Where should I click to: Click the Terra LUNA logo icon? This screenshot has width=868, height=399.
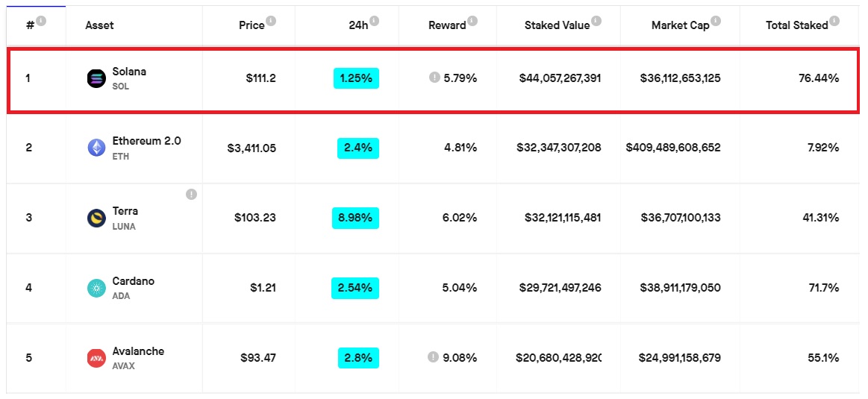tap(96, 218)
